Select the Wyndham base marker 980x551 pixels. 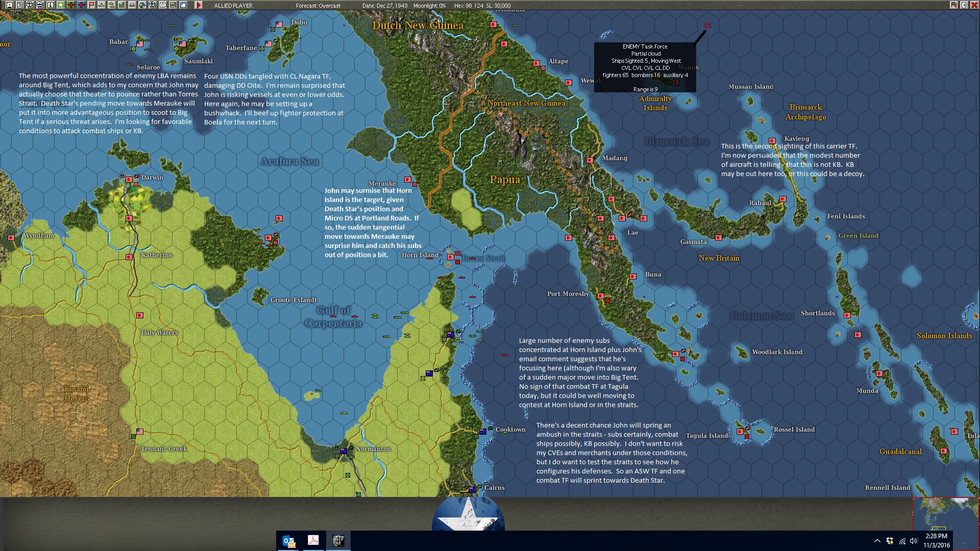pos(11,238)
